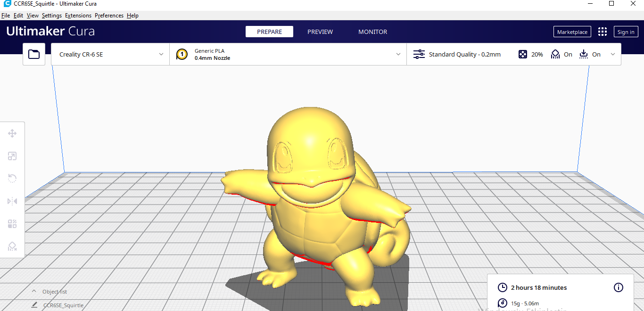Image resolution: width=644 pixels, height=311 pixels.
Task: Toggle build plate adhesion setting
Action: pyautogui.click(x=584, y=54)
